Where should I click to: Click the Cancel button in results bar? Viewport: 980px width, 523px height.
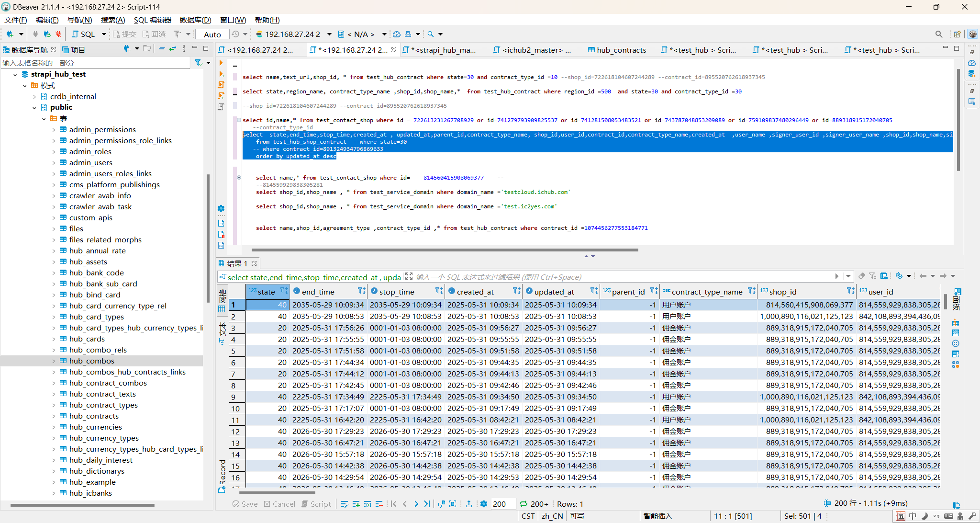tap(279, 504)
